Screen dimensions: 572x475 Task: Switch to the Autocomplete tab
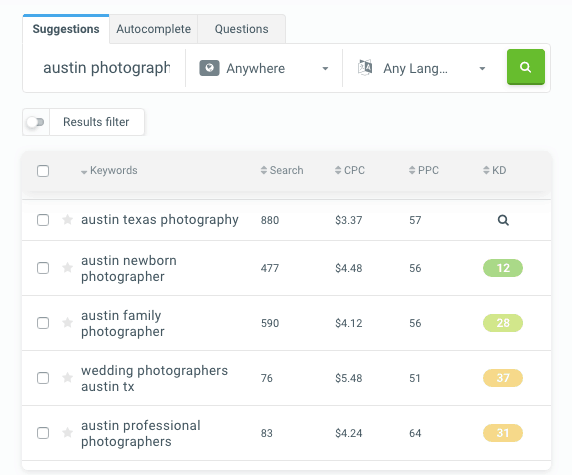154,29
